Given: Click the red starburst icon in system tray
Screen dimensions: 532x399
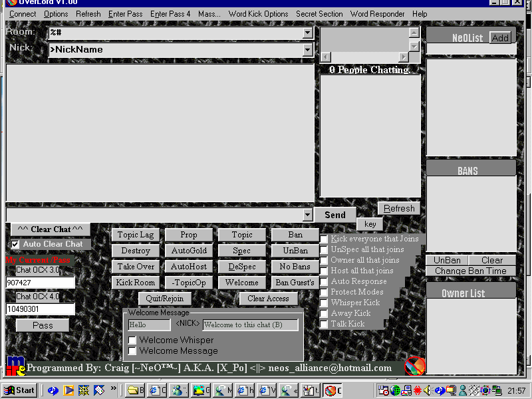Looking at the screenshot, I should point(418,390).
